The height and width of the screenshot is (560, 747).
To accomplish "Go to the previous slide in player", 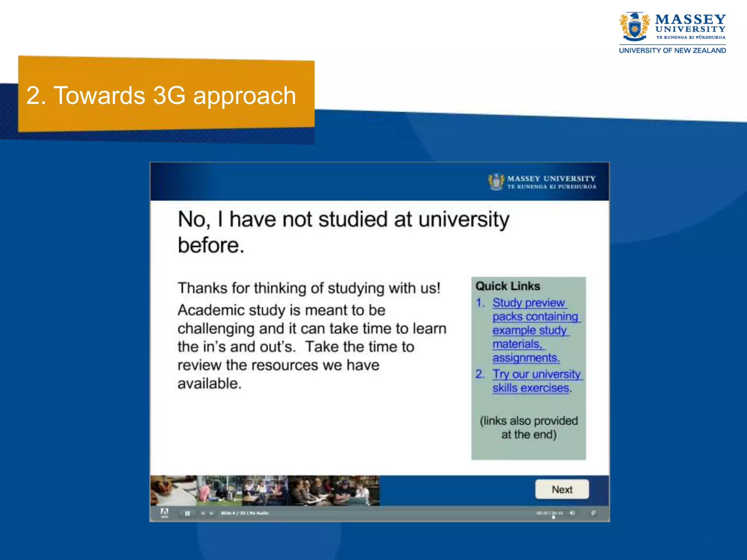I will [203, 513].
